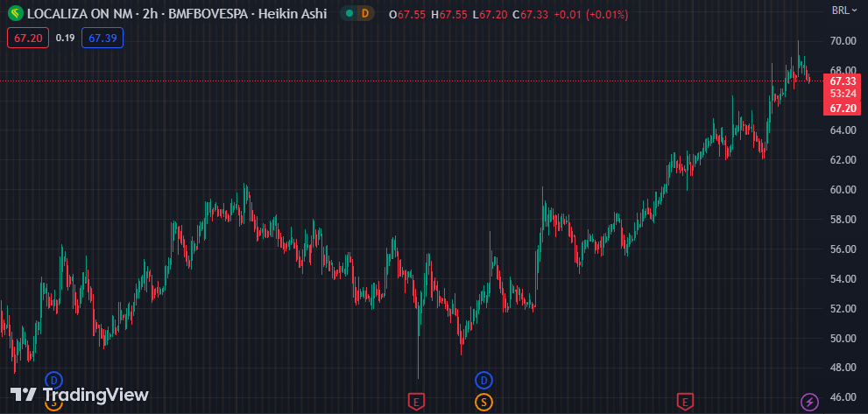Open the red E earnings marker nearest the lightning icon
The height and width of the screenshot is (414, 868).
click(x=685, y=401)
